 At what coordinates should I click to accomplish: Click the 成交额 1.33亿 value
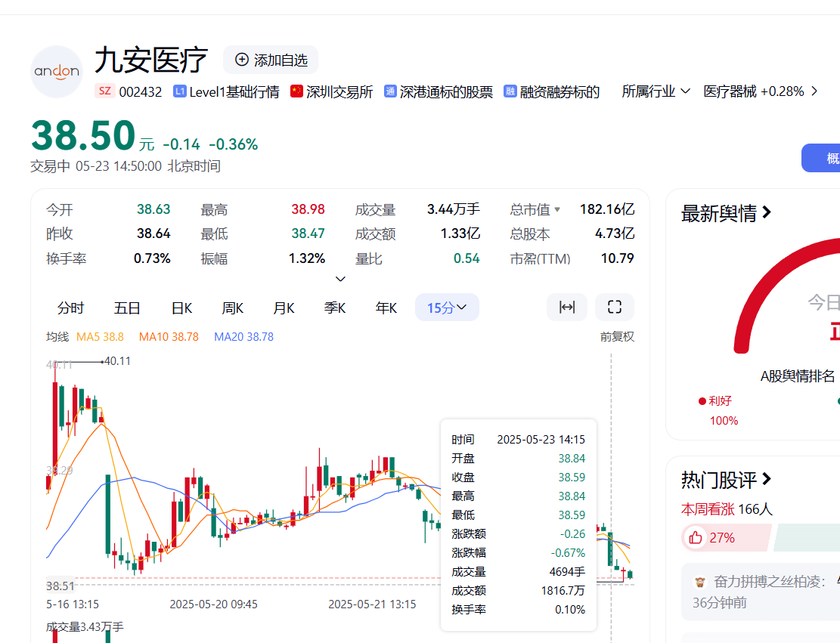click(x=460, y=233)
